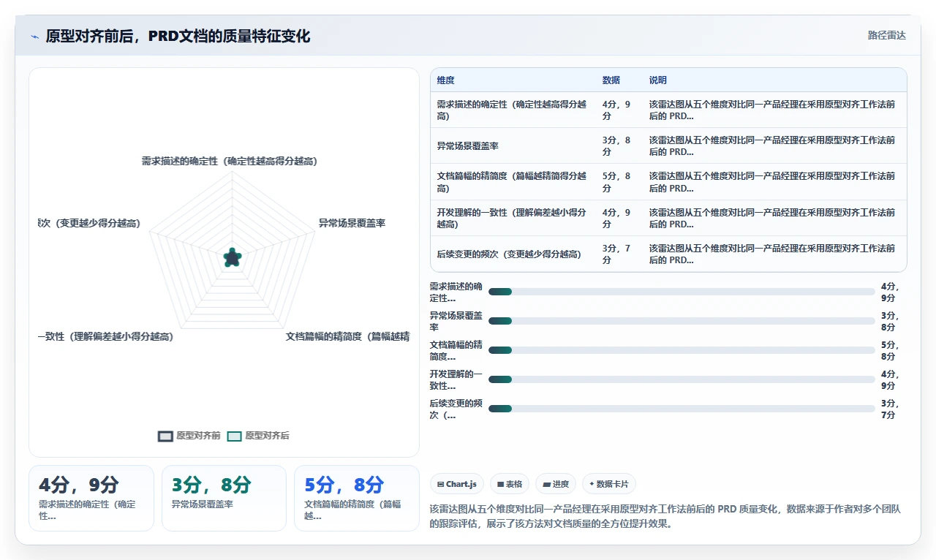Toggle the 原型对齐前 legend item

189,436
